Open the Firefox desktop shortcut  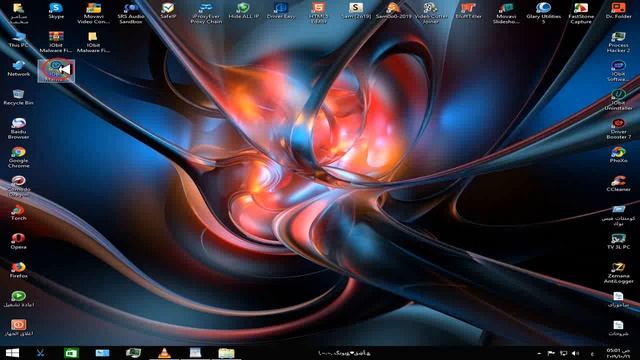click(18, 270)
